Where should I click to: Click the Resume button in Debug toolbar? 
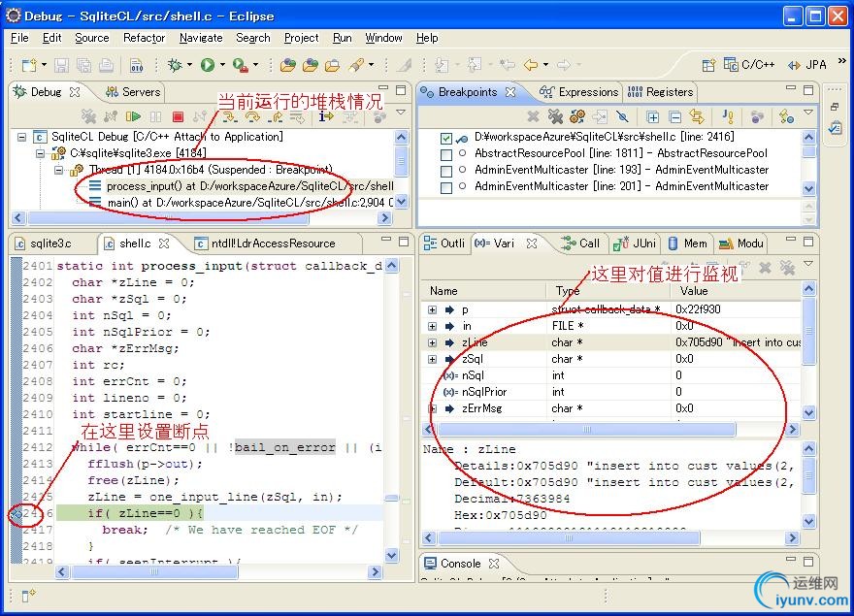133,116
